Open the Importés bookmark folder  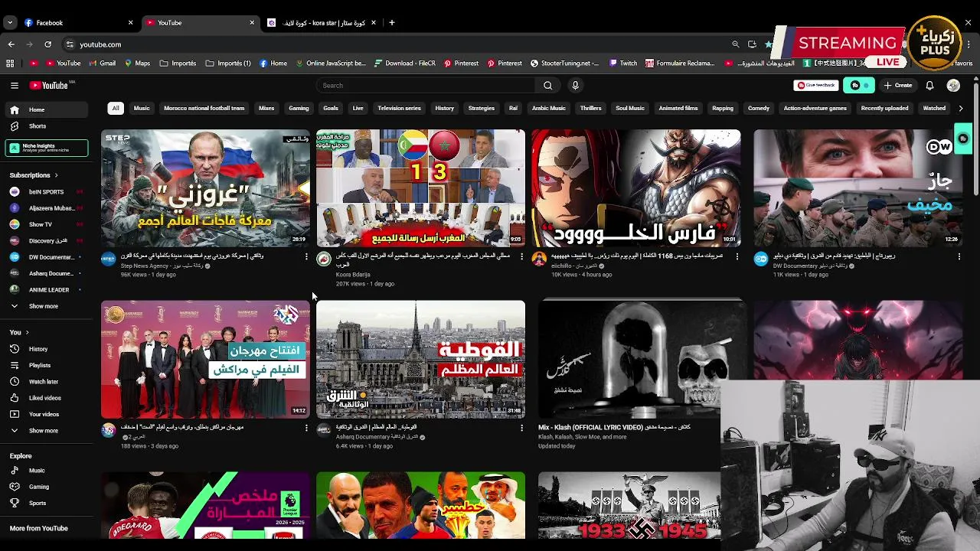[x=178, y=64]
